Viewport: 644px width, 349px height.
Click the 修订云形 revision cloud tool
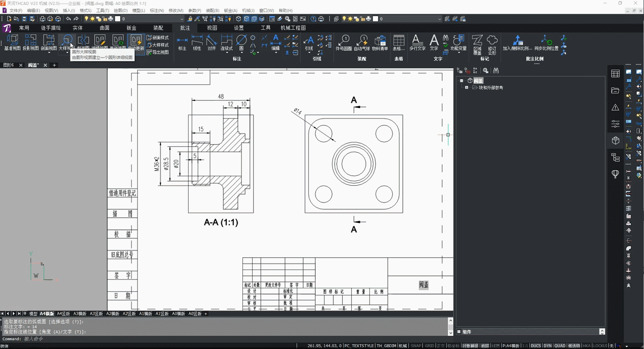tap(492, 44)
